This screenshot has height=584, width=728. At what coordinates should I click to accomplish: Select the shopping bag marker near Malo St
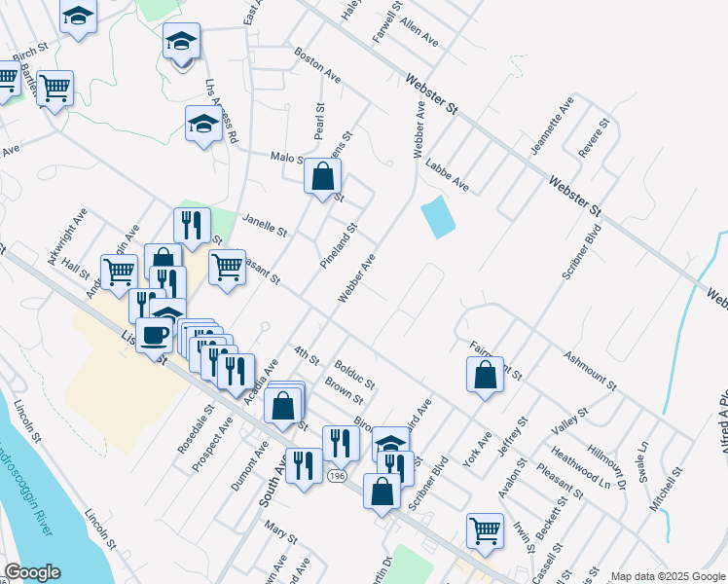coord(323,178)
